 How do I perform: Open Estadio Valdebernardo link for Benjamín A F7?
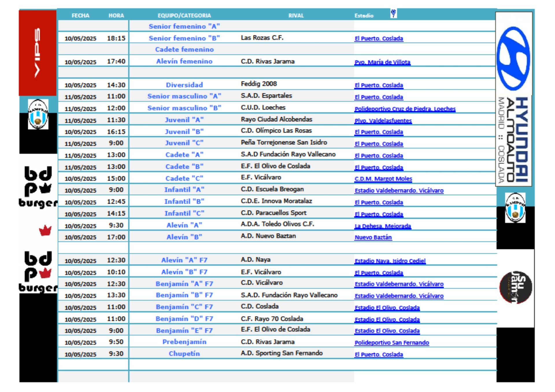pyautogui.click(x=399, y=284)
